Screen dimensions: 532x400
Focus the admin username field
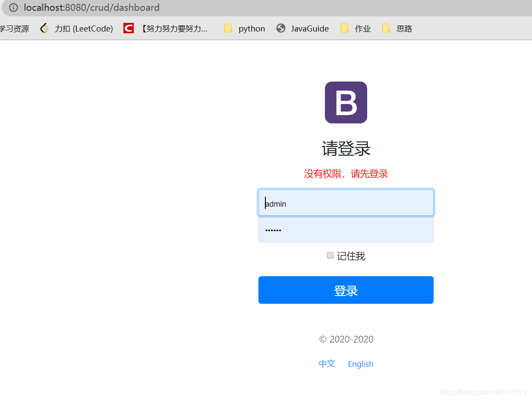coord(346,203)
